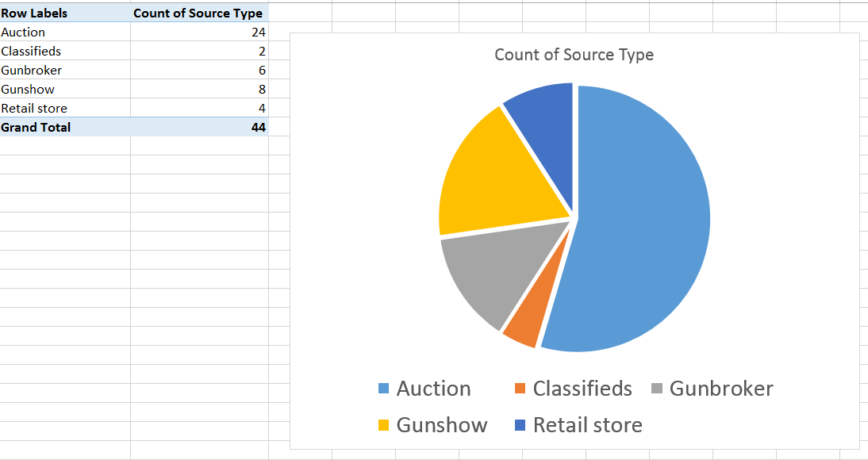The image size is (868, 460).
Task: Click the Classifieds legend label
Action: pyautogui.click(x=582, y=389)
